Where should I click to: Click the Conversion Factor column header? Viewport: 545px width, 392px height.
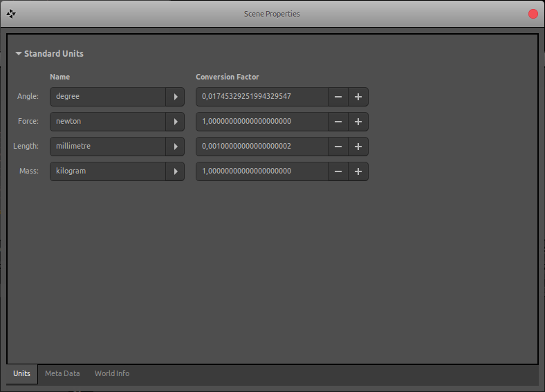(228, 77)
